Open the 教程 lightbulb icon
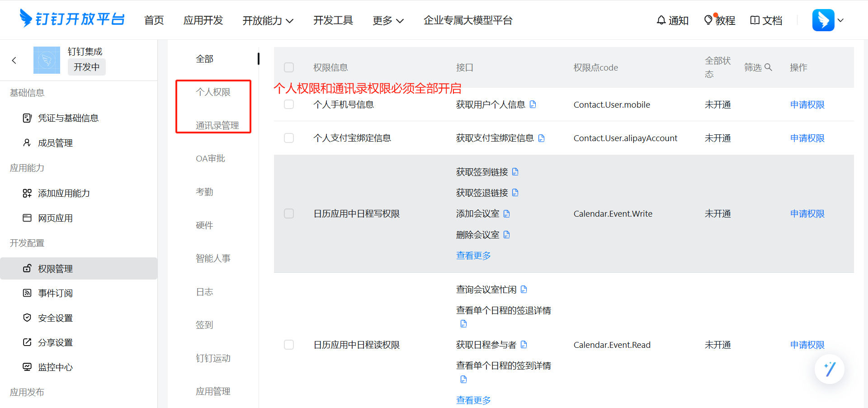Viewport: 868px width, 408px height. 708,20
